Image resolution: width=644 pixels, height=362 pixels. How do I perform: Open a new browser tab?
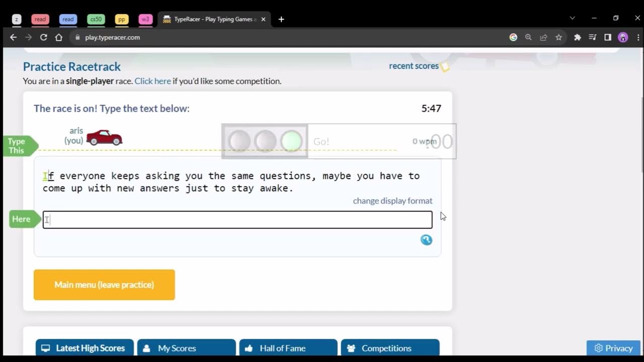(x=281, y=19)
